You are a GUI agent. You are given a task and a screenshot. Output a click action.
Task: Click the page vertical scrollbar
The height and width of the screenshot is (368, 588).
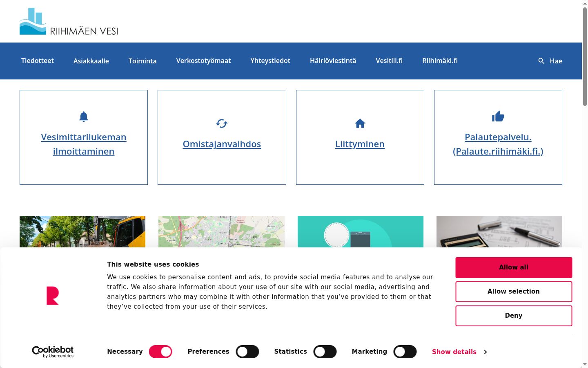click(585, 57)
